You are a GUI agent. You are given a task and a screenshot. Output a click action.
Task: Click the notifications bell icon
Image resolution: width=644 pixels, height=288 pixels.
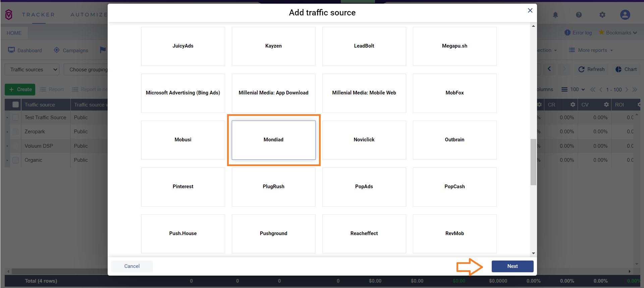pyautogui.click(x=555, y=15)
